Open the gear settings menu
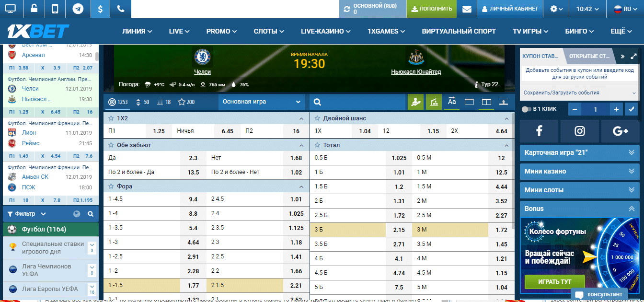The image size is (644, 302). pos(556,9)
